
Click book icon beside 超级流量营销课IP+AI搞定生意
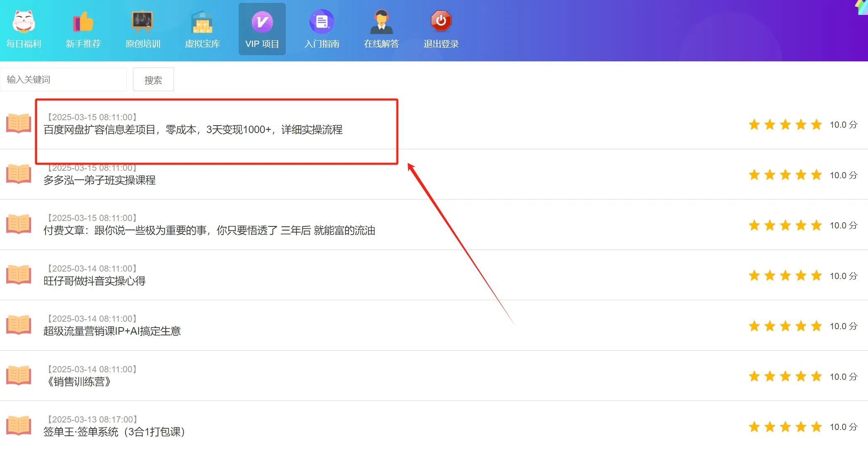19,325
